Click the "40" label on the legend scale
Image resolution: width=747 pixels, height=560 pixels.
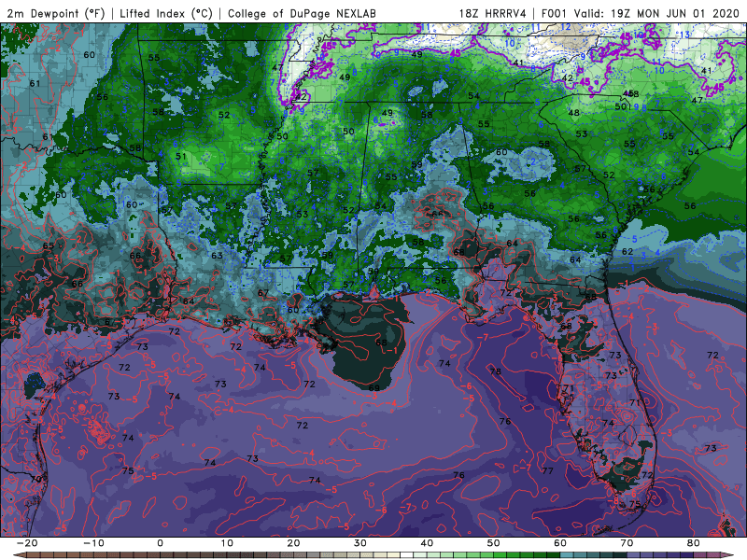pyautogui.click(x=427, y=543)
